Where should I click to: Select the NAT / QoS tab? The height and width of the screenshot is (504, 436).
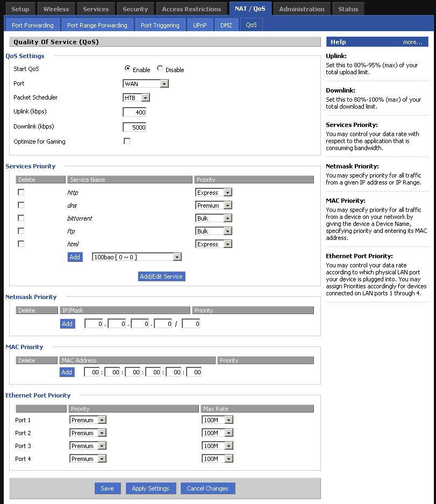pos(250,9)
